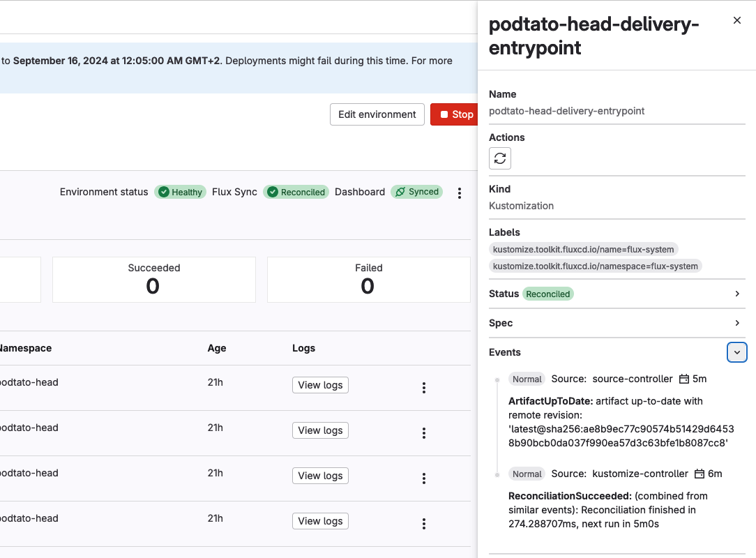
Task: Click the reconcile refresh icon under Actions
Action: tap(500, 158)
